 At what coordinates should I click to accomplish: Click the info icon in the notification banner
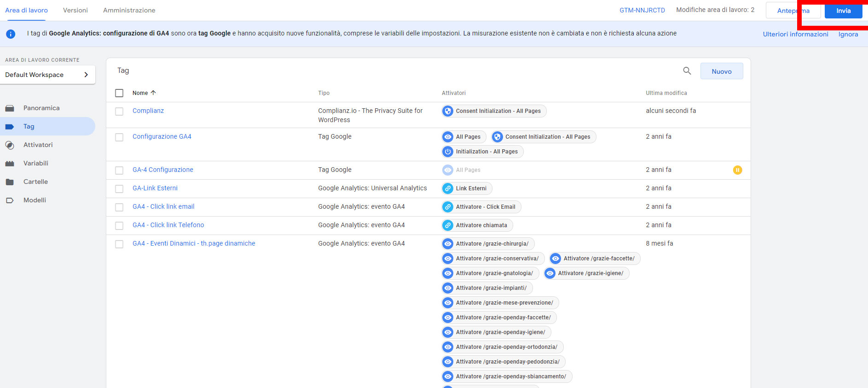[11, 34]
